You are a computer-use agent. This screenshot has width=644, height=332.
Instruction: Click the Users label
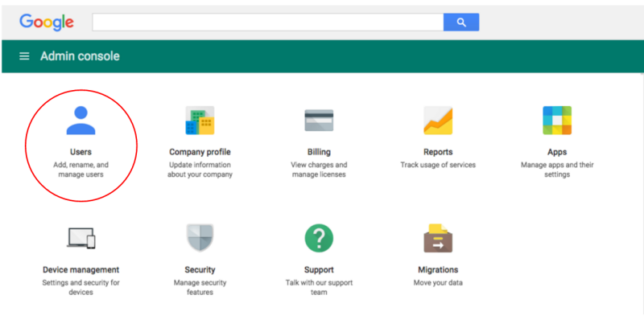(81, 152)
